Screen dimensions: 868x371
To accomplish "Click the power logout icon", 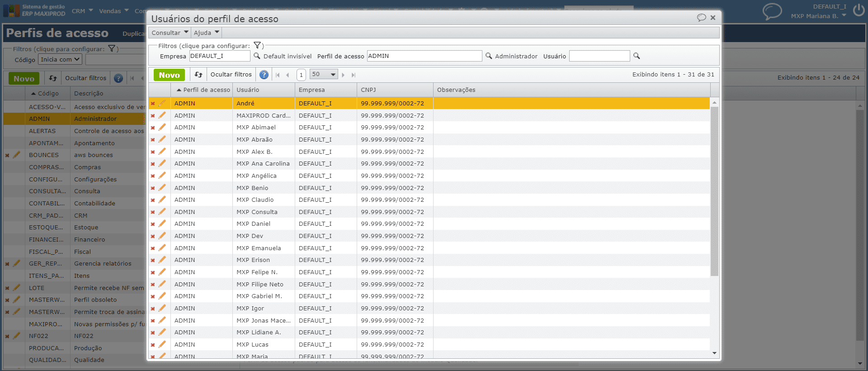I will pos(859,10).
